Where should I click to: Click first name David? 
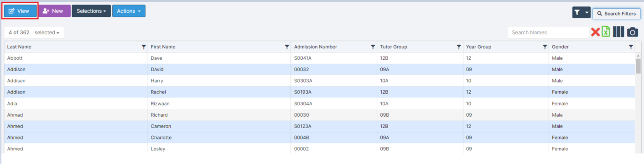tap(157, 70)
